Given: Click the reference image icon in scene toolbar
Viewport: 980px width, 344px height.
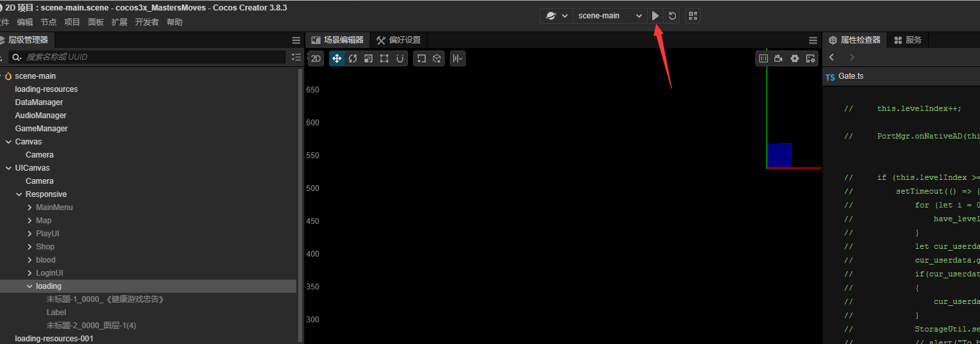Looking at the screenshot, I should [763, 58].
